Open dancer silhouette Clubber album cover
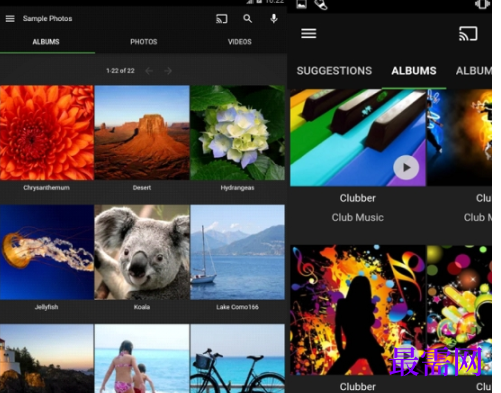501x393 pixels. pos(358,310)
